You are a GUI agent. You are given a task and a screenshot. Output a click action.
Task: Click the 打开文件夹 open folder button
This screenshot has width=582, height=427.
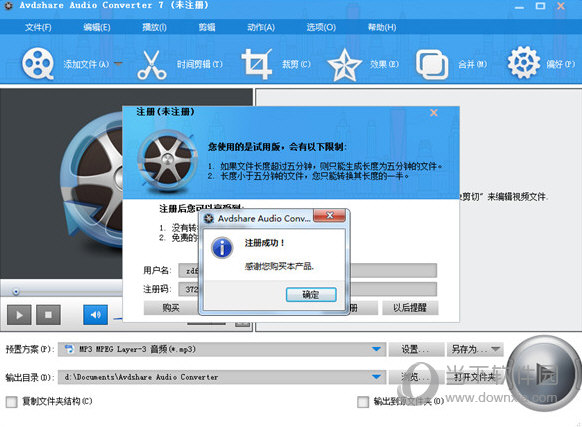(475, 377)
